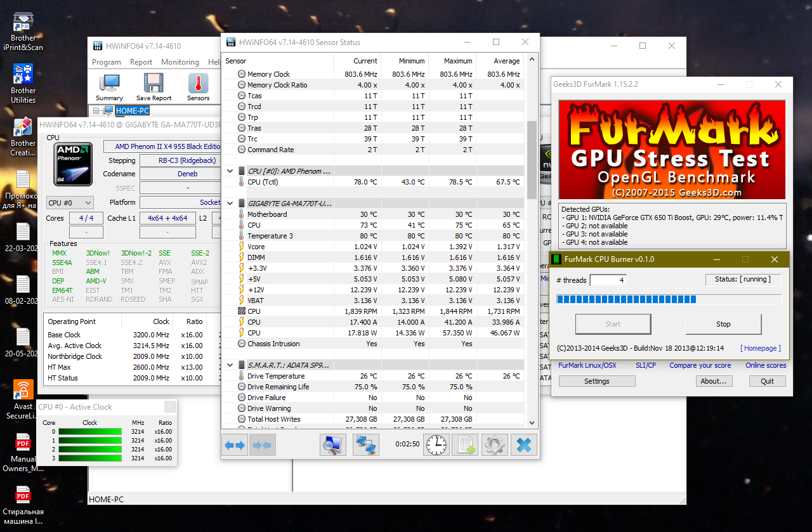Viewport: 812px width, 532px height.
Task: Click the FurMark GPU Stress Test banner
Action: [x=672, y=150]
